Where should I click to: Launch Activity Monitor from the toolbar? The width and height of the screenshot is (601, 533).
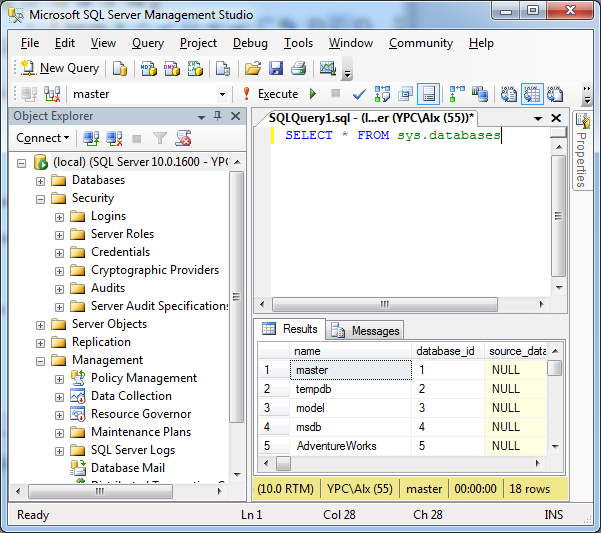click(328, 69)
